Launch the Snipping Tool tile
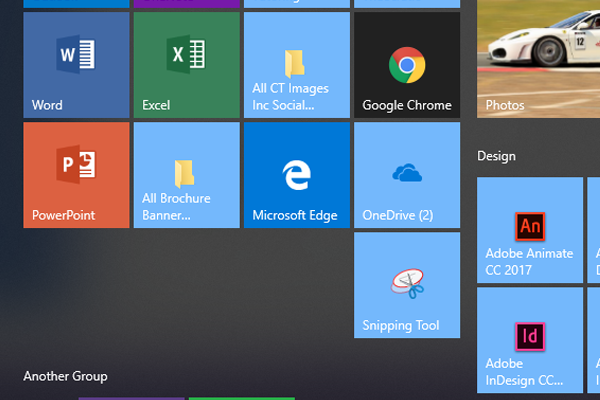 407,285
